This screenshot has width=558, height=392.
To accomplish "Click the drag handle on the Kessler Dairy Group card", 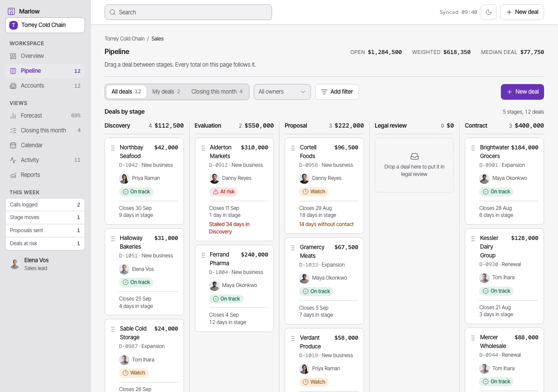I will (x=473, y=239).
